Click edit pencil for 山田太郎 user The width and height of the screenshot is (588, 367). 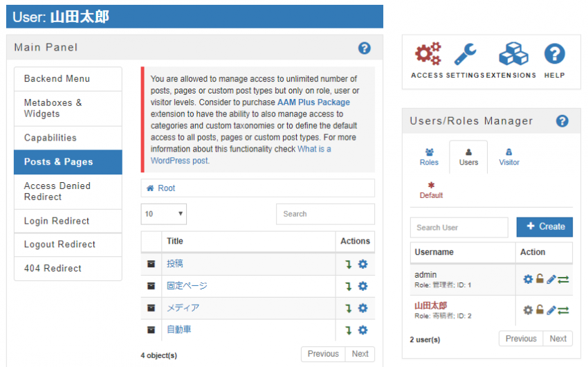point(551,310)
